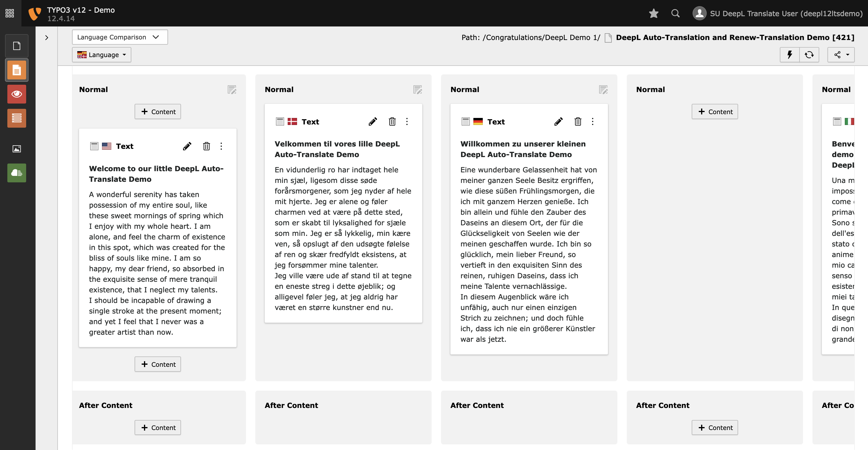The height and width of the screenshot is (450, 868).
Task: Create a new page using the page icon
Action: (16, 46)
